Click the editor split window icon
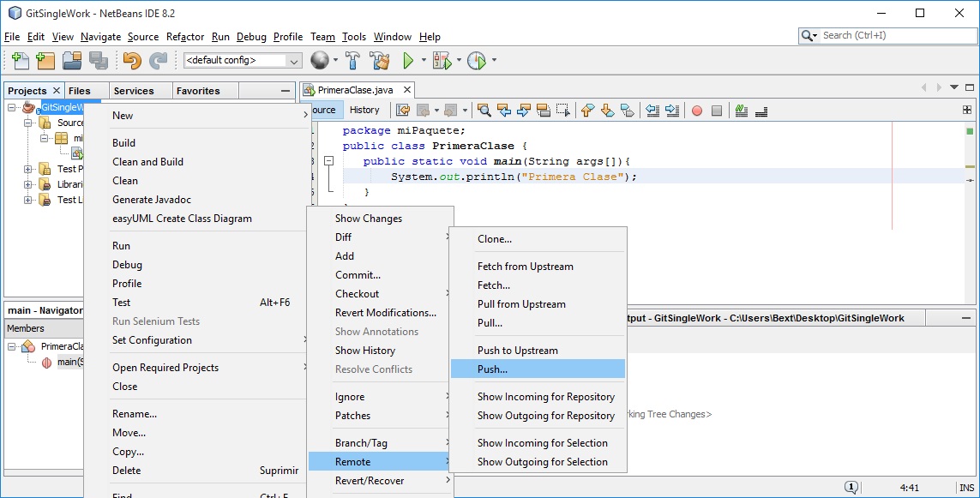Image resolution: width=980 pixels, height=498 pixels. coord(967,110)
